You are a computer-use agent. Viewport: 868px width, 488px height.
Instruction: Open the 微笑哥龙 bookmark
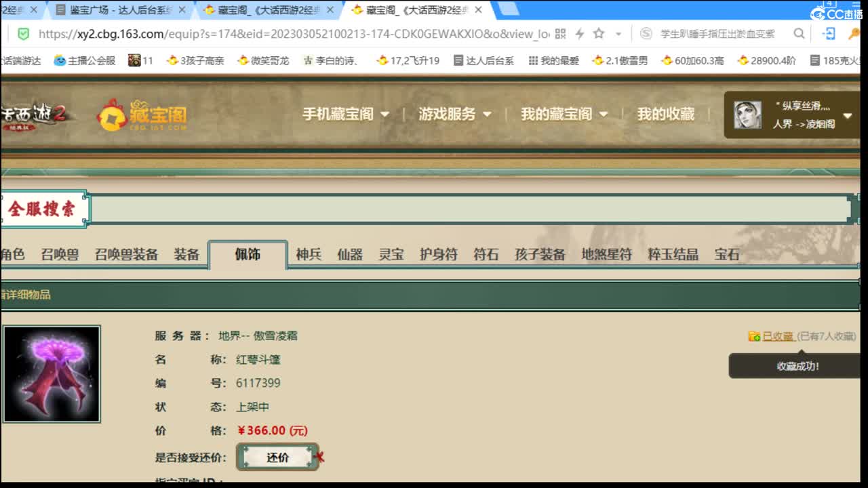263,60
